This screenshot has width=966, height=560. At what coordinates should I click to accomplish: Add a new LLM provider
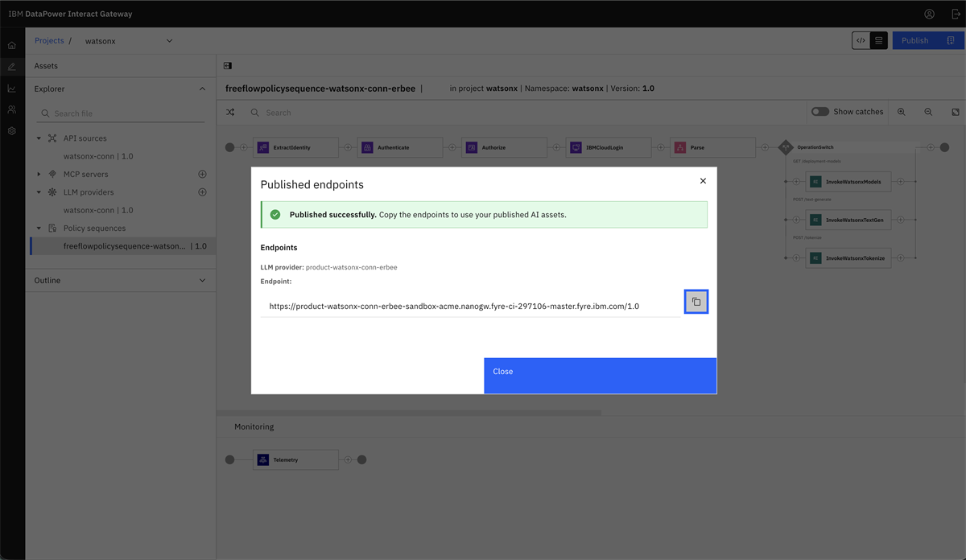pyautogui.click(x=202, y=192)
